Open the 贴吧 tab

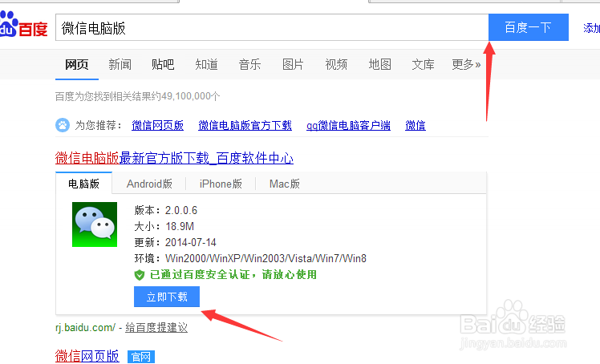click(x=163, y=64)
